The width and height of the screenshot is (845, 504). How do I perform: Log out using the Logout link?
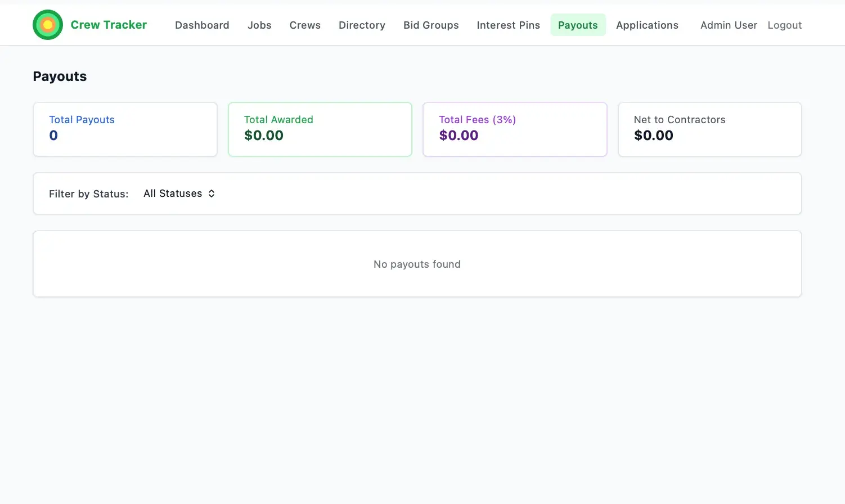pos(784,25)
